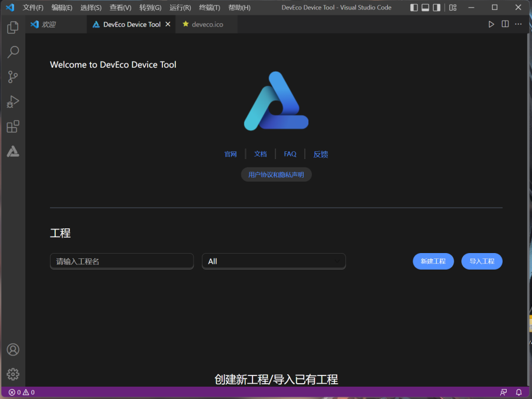Toggle the secondary side bar layout icon
This screenshot has width=532, height=399.
click(437, 8)
